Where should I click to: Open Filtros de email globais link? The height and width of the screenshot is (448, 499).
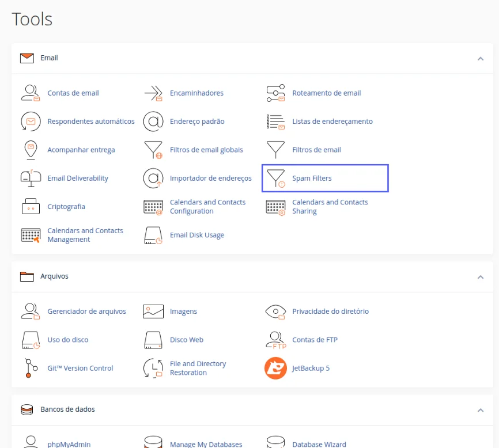click(206, 150)
